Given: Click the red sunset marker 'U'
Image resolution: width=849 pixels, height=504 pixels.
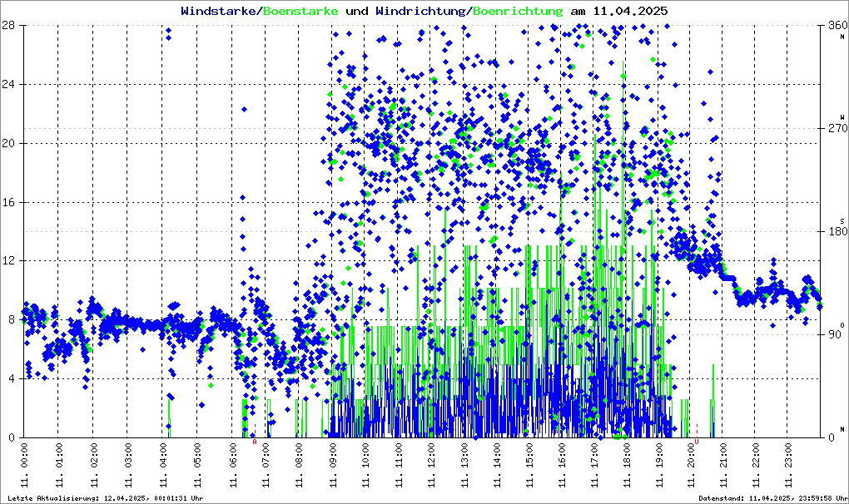Looking at the screenshot, I should click(x=697, y=442).
